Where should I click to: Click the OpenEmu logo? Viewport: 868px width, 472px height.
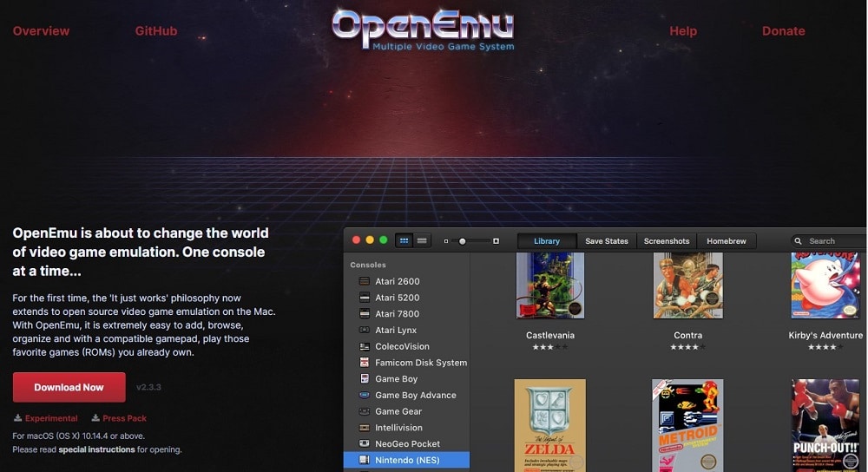[x=424, y=30]
